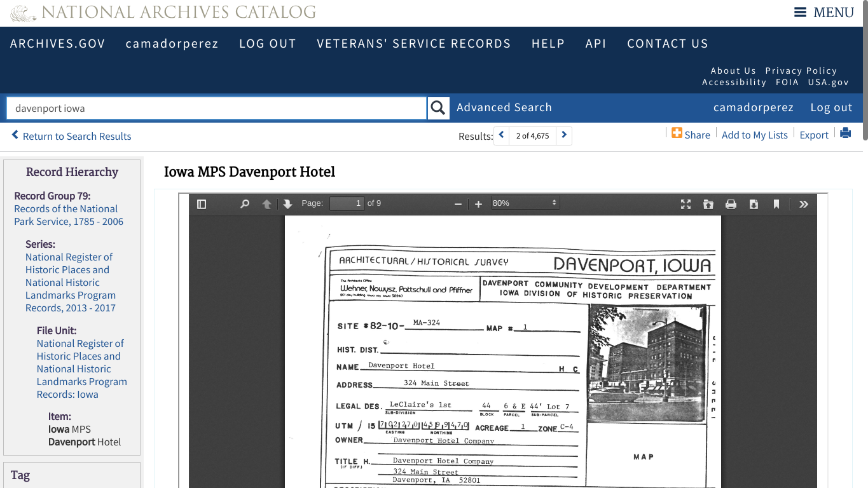Print the PDF using the viewer's printer icon

731,204
